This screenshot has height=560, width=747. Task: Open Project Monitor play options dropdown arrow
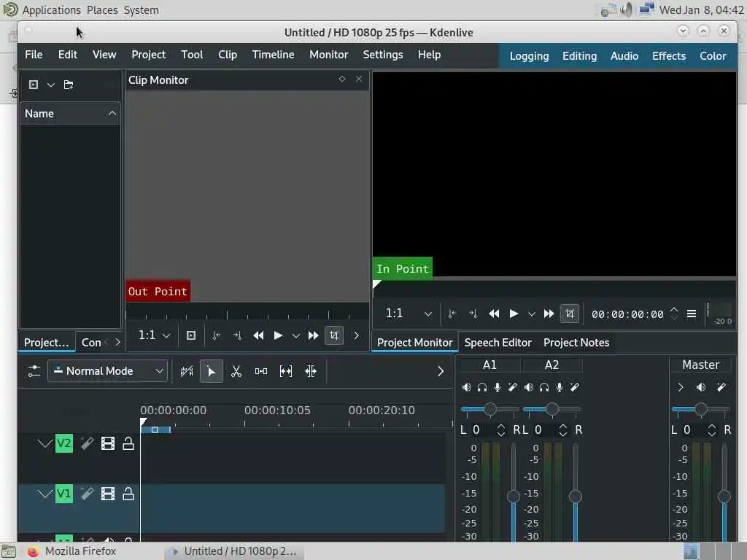click(531, 314)
